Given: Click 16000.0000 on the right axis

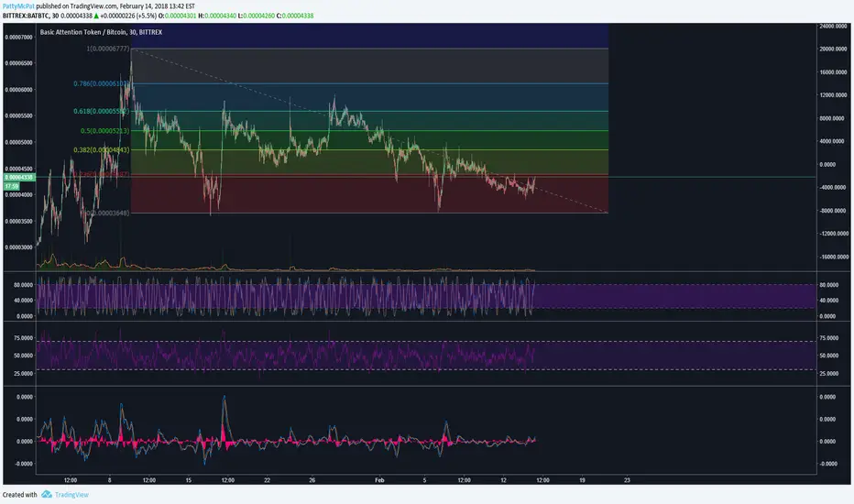Looking at the screenshot, I should (833, 72).
